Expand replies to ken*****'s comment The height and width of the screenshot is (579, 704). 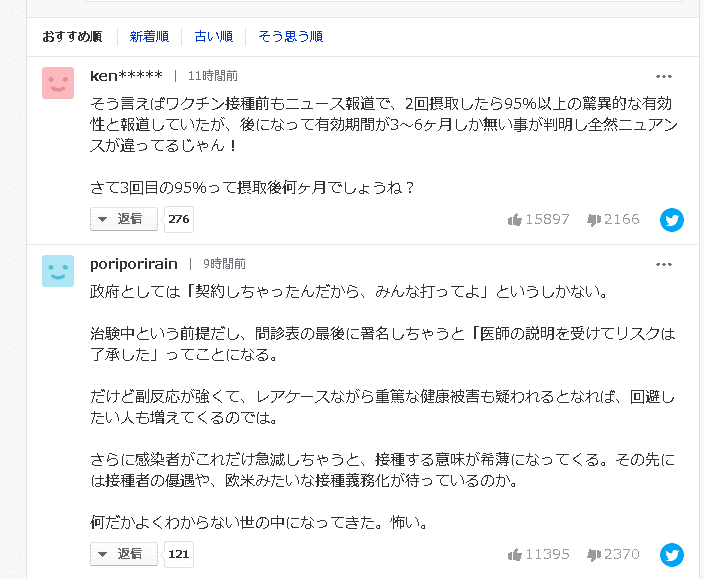[124, 219]
